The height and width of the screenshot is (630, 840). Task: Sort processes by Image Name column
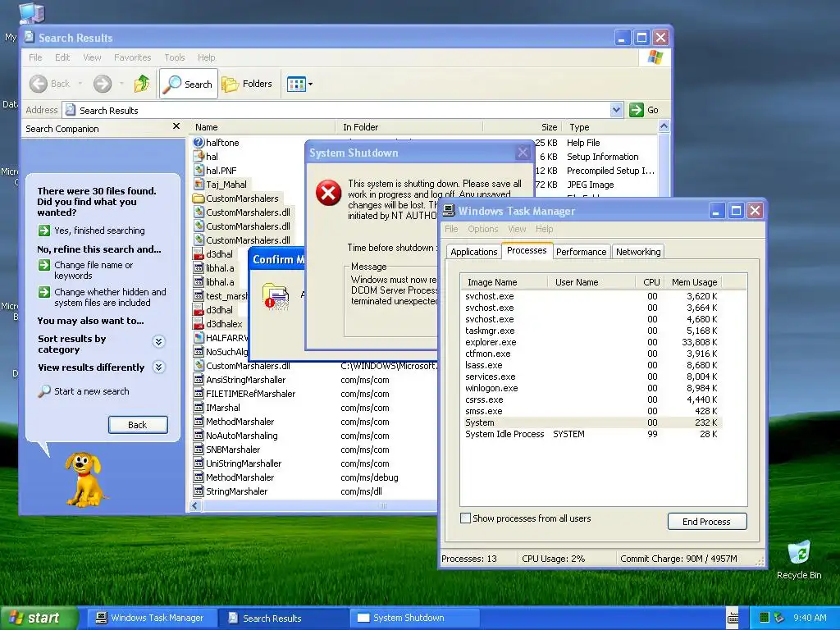point(504,282)
